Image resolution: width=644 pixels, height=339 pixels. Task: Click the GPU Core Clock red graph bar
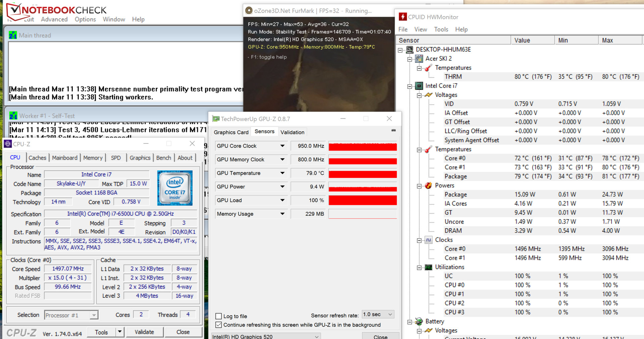click(x=363, y=146)
